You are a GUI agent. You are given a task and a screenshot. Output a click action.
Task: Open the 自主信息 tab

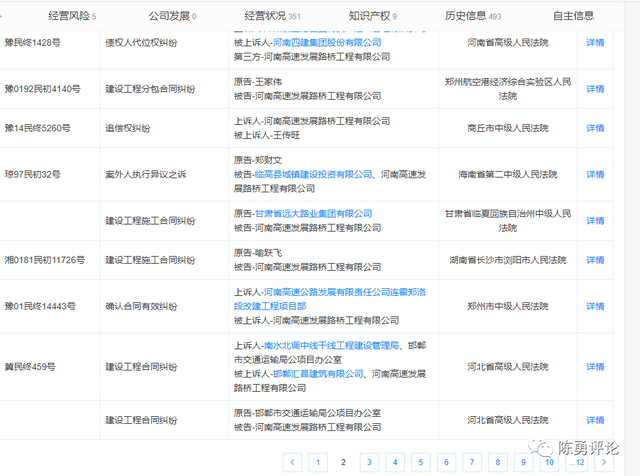point(573,16)
